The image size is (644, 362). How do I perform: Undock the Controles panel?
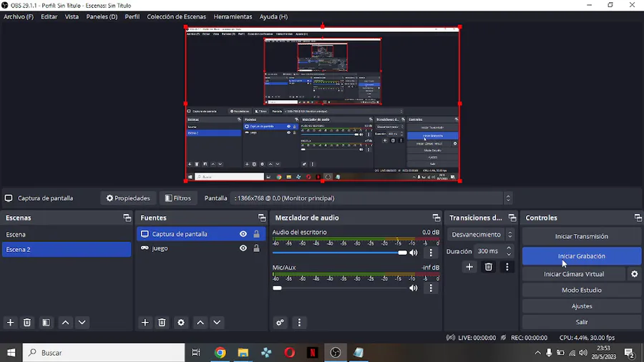coord(638,218)
